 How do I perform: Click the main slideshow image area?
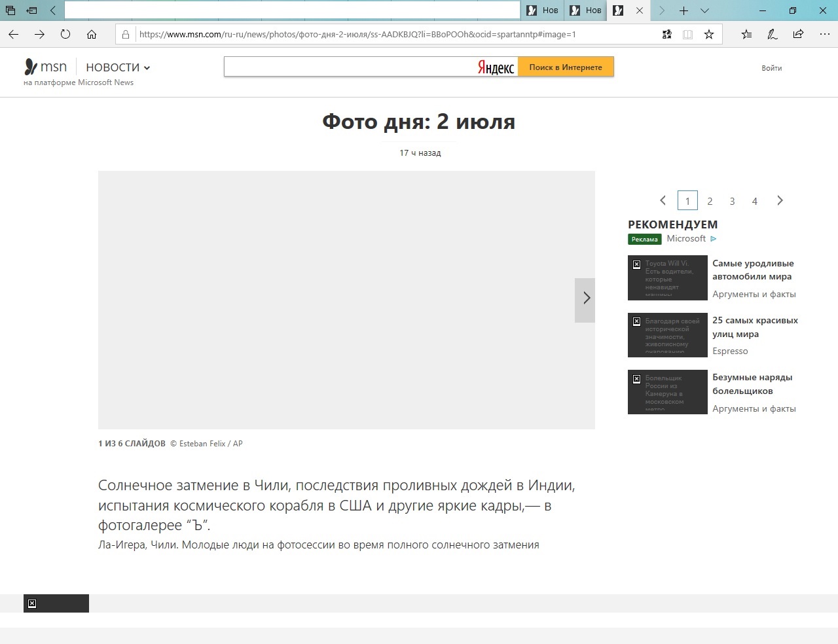346,300
